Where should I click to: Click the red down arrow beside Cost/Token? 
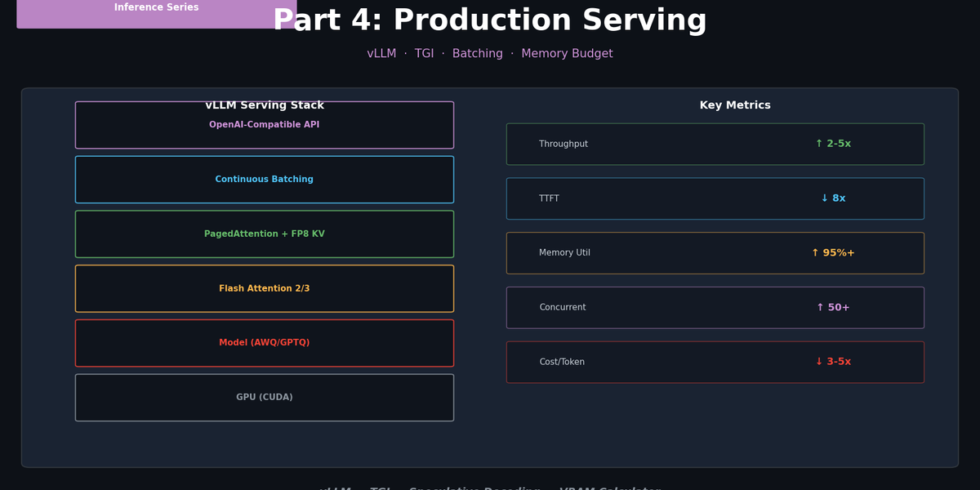click(x=819, y=362)
